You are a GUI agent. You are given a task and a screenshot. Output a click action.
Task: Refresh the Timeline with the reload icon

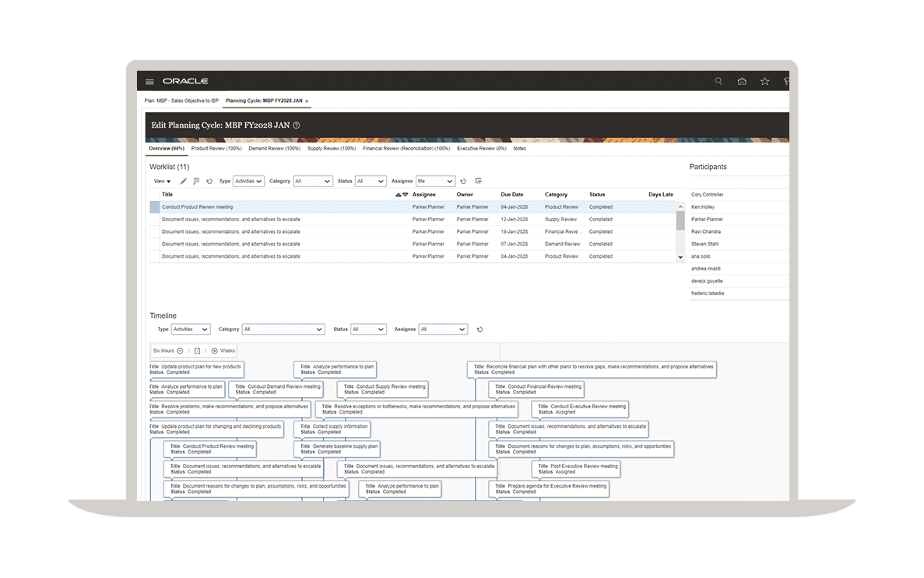(x=480, y=330)
